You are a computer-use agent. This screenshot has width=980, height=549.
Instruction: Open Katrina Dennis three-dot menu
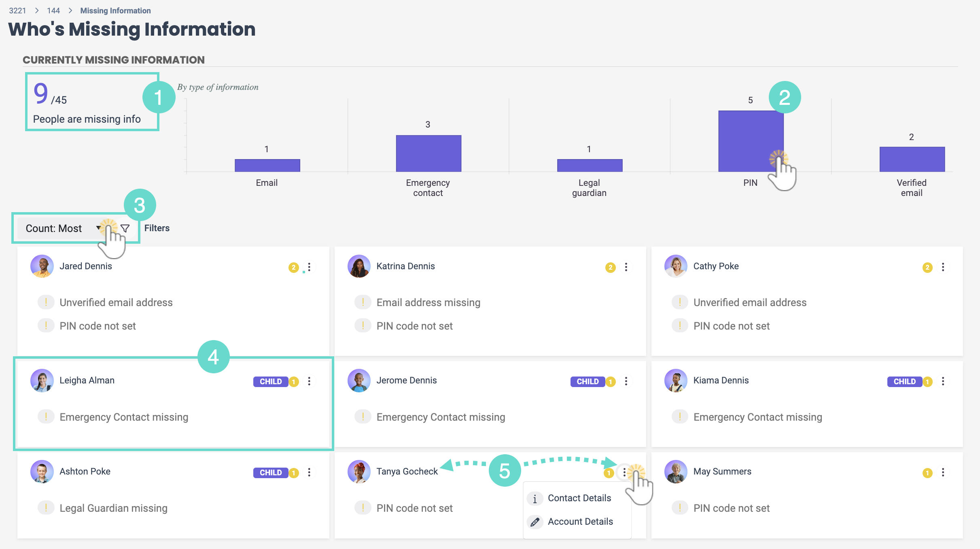tap(626, 267)
